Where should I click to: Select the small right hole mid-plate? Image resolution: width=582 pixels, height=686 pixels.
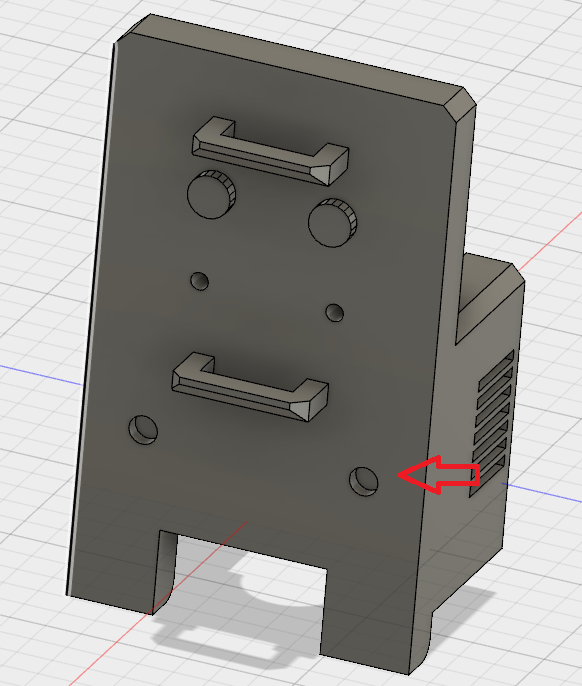click(335, 313)
